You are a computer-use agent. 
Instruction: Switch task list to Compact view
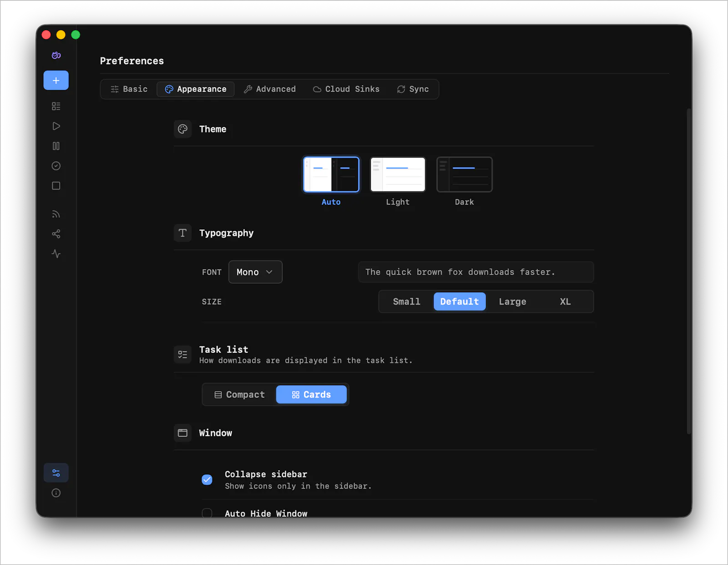240,395
